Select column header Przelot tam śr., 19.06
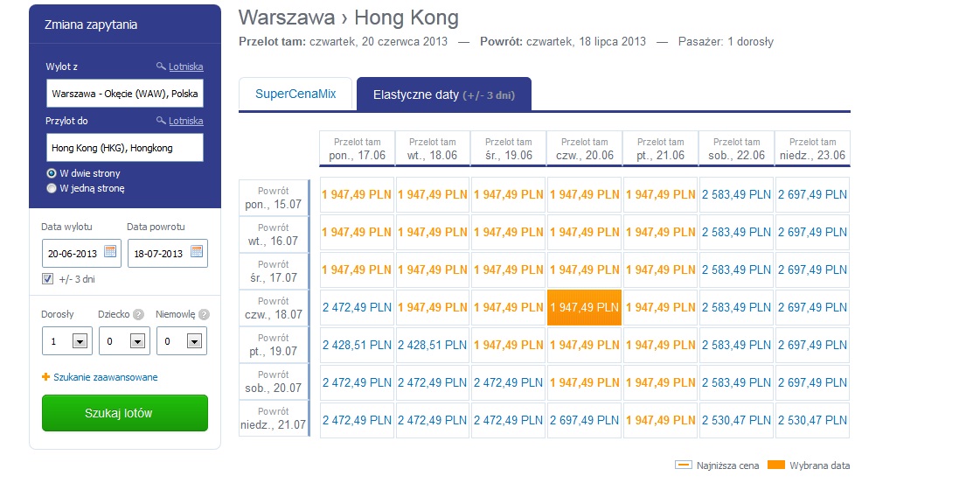The image size is (980, 497). click(x=509, y=149)
